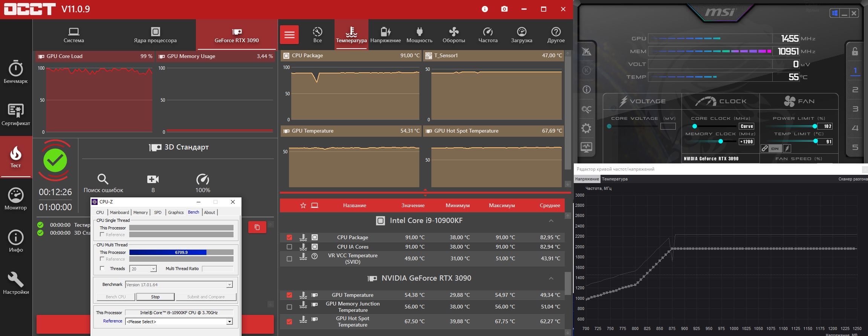Uncheck the GPU Temperature sensor checkbox

coord(289,295)
